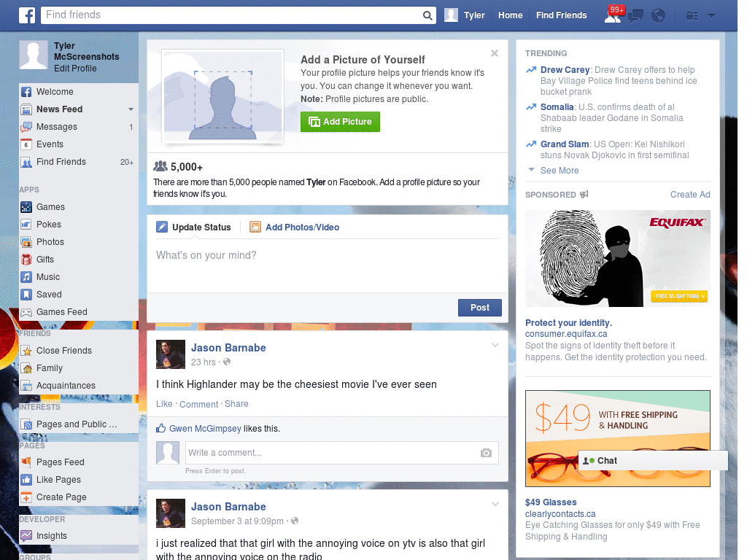Open Drew Carey trending topic
This screenshot has height=560, width=747.
[x=565, y=70]
